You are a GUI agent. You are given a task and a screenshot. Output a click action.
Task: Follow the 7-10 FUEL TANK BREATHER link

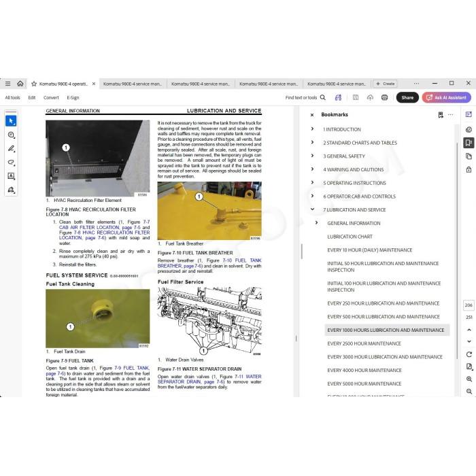tap(209, 263)
